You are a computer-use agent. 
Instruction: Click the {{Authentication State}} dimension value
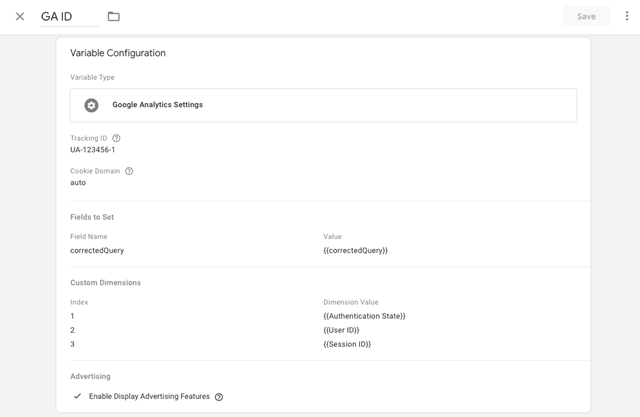tap(364, 316)
